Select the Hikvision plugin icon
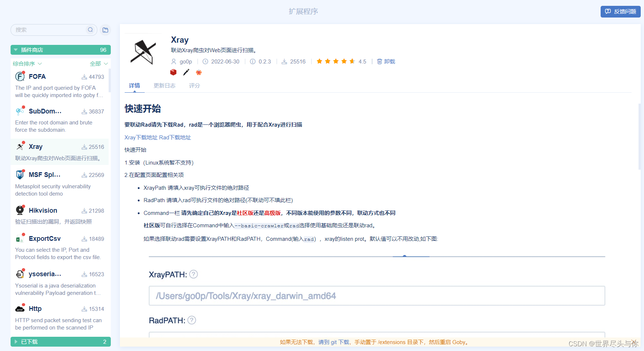644x351 pixels. [x=20, y=210]
